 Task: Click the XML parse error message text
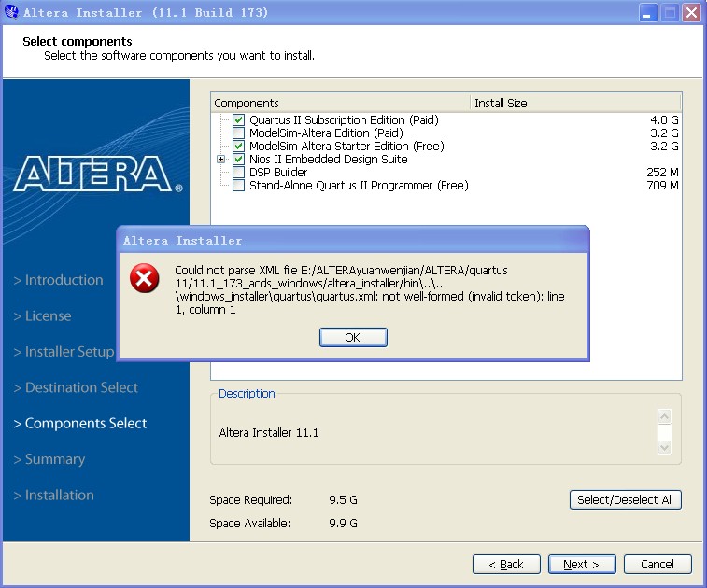coord(370,289)
